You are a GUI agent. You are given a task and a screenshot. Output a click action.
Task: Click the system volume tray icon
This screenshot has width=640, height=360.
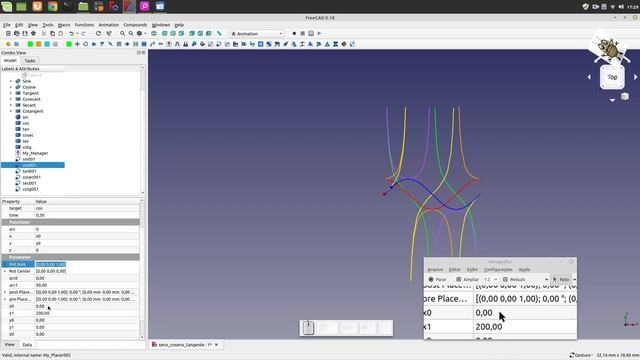(621, 7)
